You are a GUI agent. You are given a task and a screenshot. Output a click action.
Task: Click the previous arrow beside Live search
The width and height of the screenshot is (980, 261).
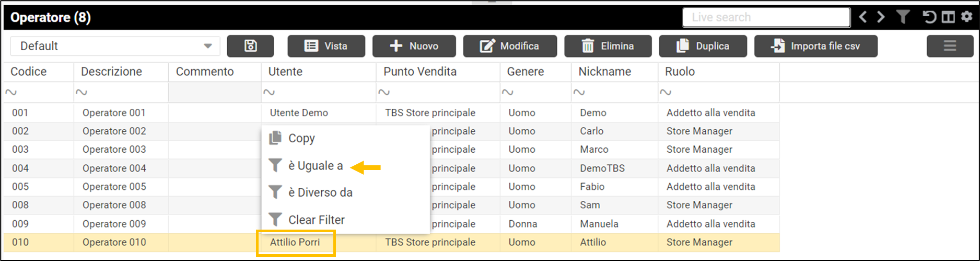[x=863, y=17]
